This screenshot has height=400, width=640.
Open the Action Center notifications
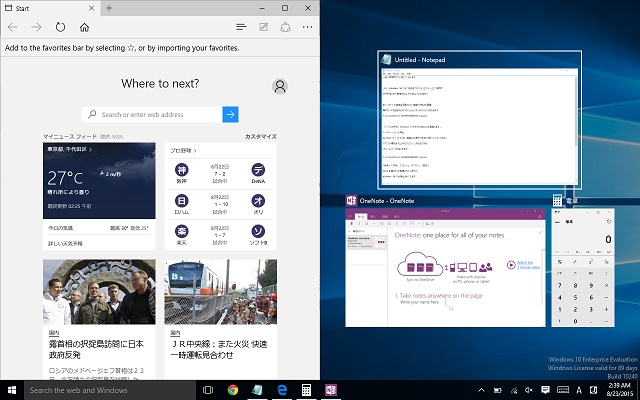(x=545, y=390)
